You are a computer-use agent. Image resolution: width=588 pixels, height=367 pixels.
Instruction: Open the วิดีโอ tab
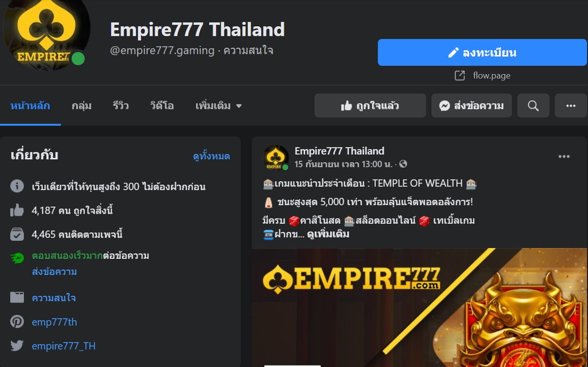point(162,105)
